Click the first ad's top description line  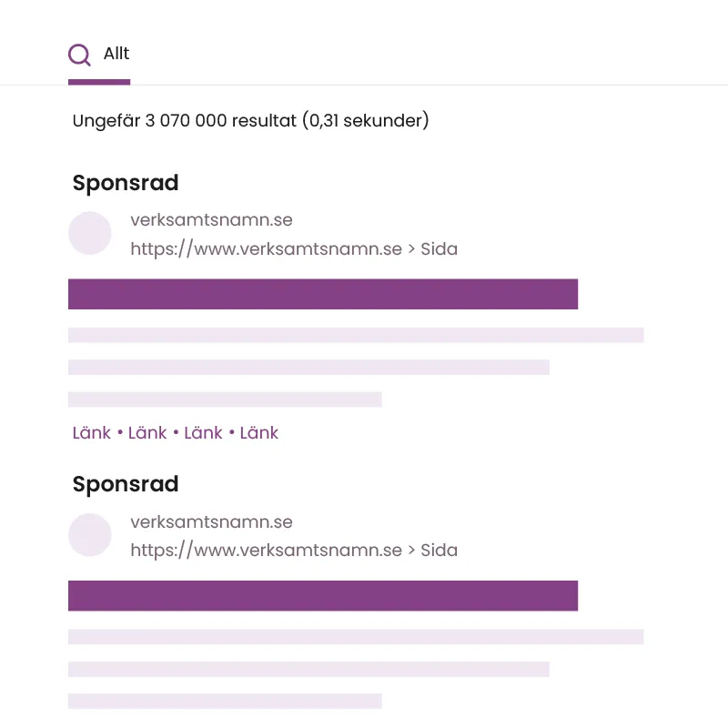pyautogui.click(x=356, y=335)
